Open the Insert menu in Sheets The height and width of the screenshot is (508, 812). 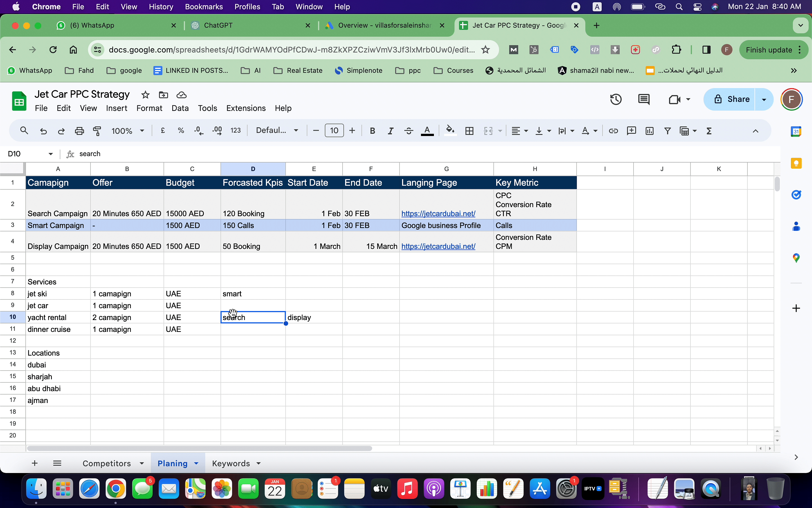pyautogui.click(x=116, y=108)
